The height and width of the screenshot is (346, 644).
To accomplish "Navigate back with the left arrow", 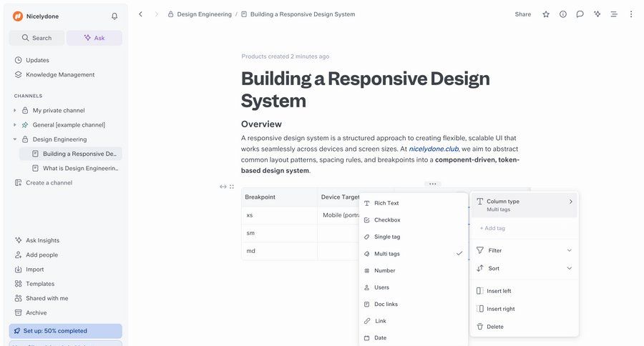I will 140,14.
